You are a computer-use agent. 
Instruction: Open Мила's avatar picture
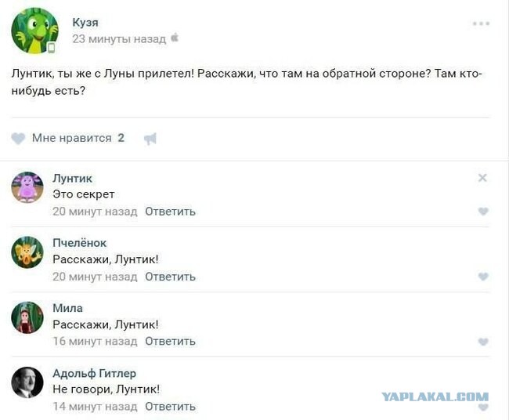click(27, 317)
